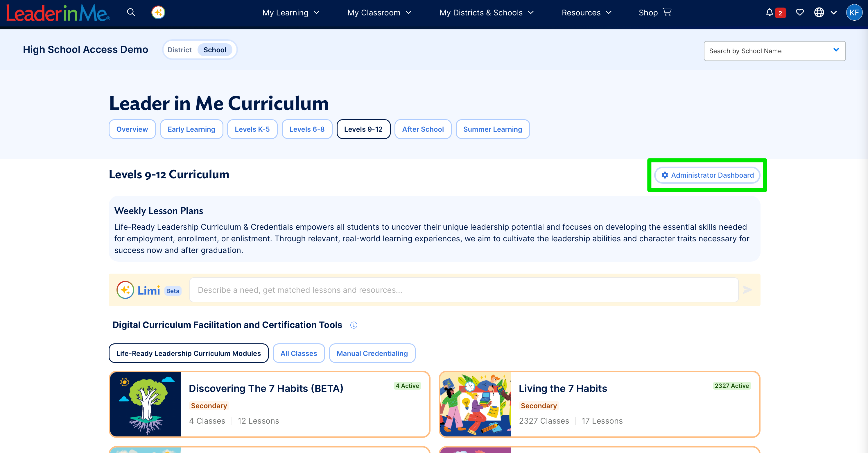Expand the My Districts & Schools menu

tap(487, 13)
